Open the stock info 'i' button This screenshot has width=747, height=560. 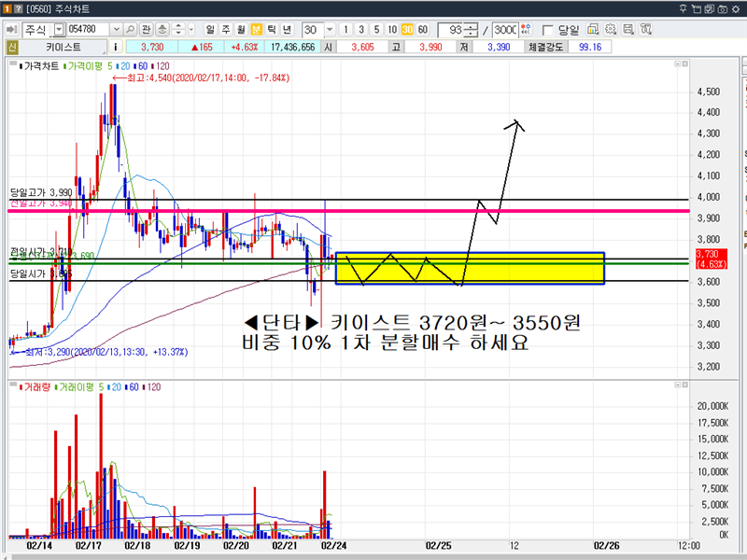pyautogui.click(x=115, y=47)
